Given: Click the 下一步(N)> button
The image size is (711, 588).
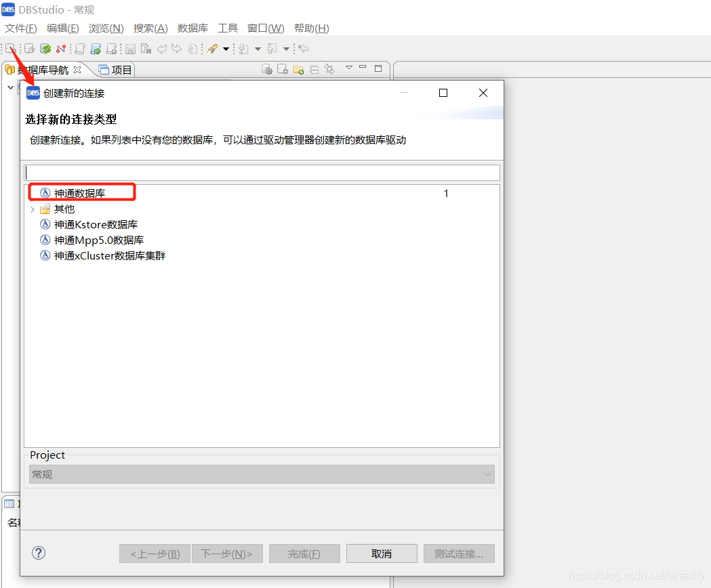Looking at the screenshot, I should coord(227,553).
